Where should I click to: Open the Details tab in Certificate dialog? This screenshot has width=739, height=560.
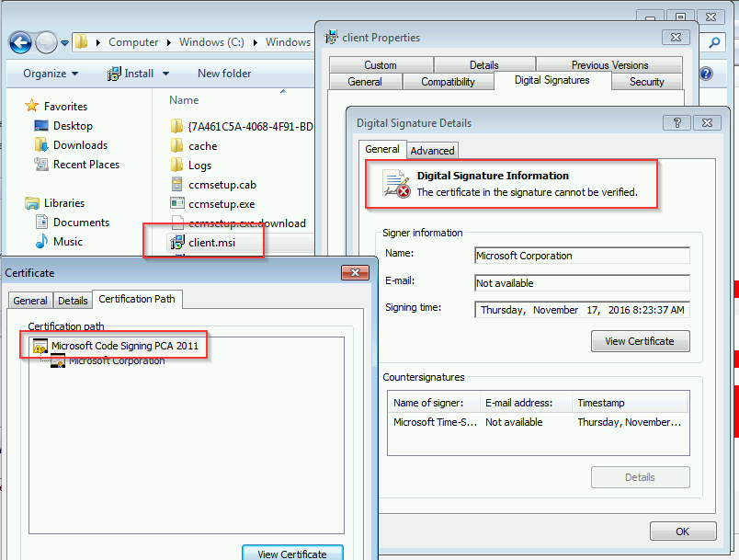click(73, 301)
